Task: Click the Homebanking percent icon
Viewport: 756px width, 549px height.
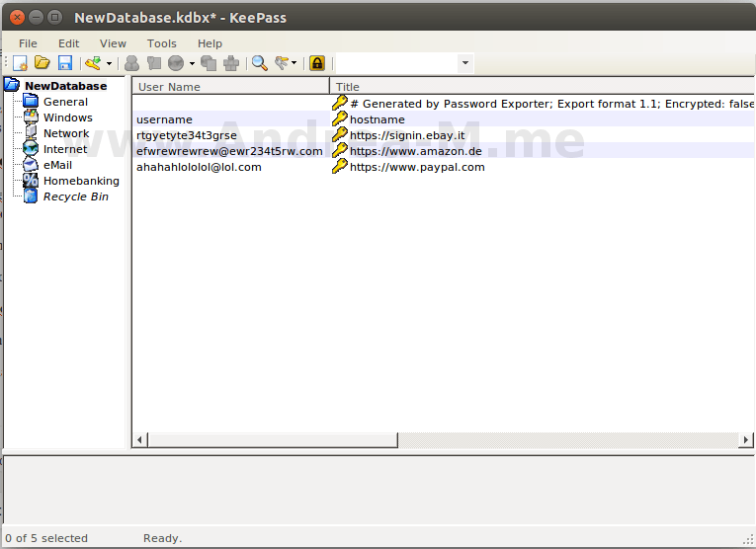Action: (x=31, y=181)
